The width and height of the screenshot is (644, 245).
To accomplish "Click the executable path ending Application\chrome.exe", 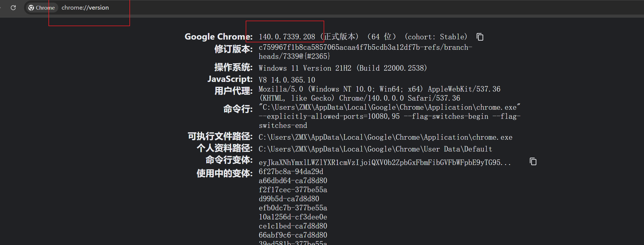I will coord(385,137).
